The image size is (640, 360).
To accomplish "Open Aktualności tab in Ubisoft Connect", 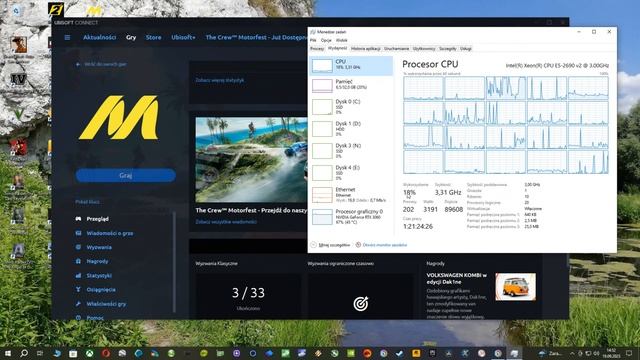I will (x=100, y=37).
